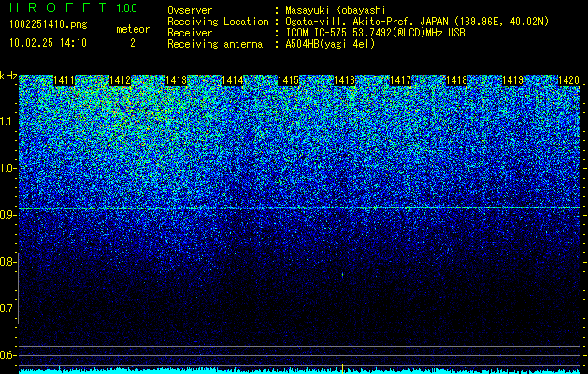
Task: Select the 1419 time label
Action: (512, 80)
